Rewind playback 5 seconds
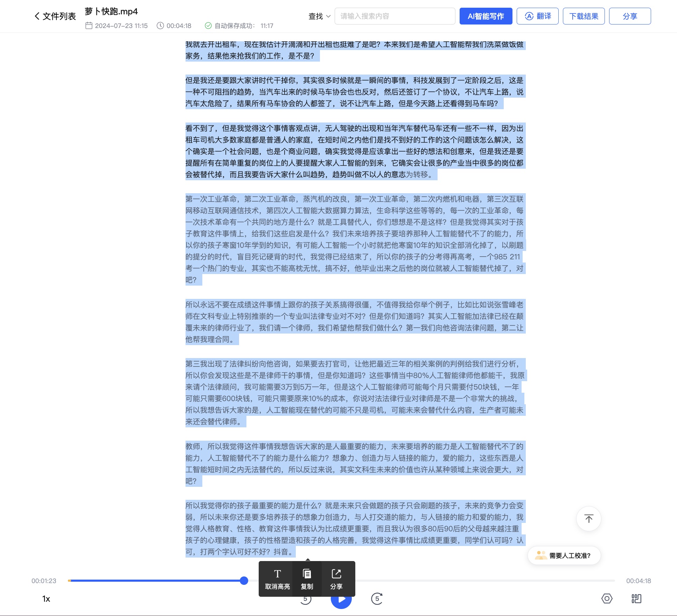 coord(306,599)
